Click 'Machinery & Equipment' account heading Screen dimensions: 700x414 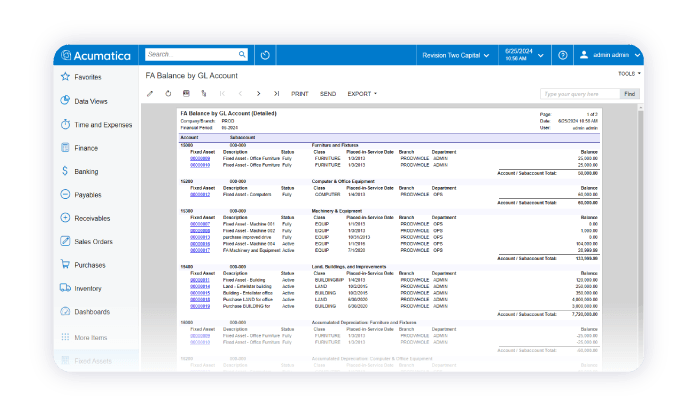(337, 211)
